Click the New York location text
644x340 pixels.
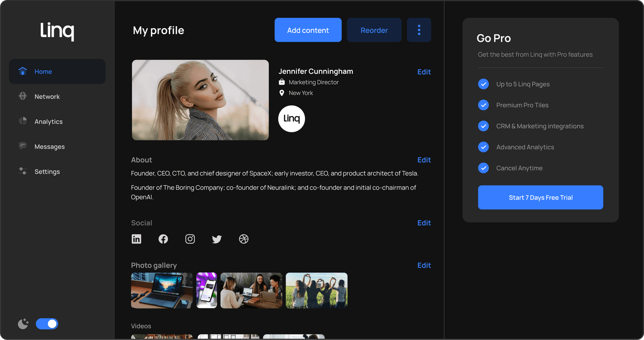point(301,93)
